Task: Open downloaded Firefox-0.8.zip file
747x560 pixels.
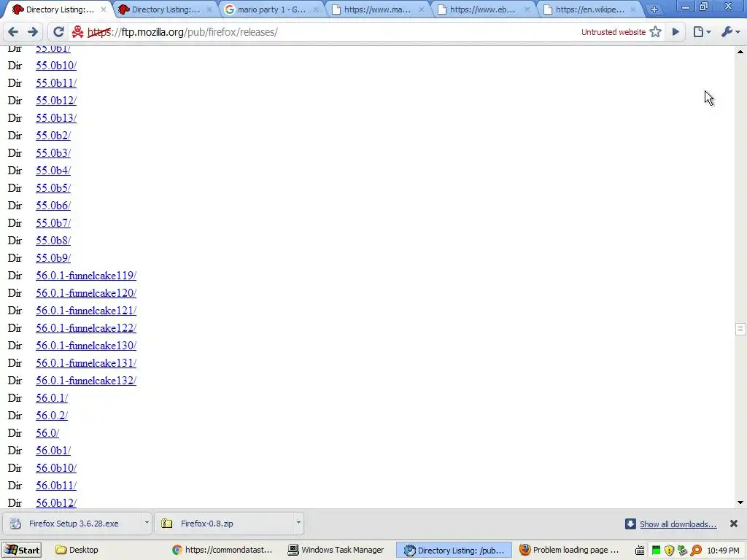Action: (224, 524)
